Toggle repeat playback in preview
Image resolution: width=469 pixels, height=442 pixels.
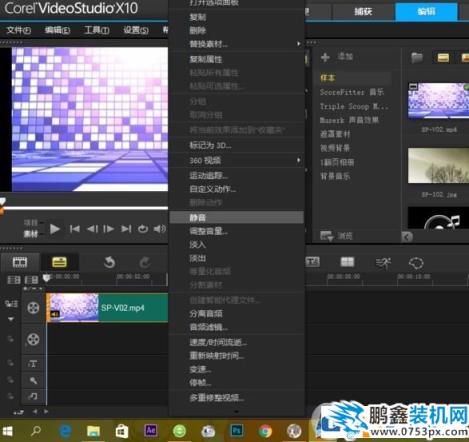pyautogui.click(x=143, y=229)
